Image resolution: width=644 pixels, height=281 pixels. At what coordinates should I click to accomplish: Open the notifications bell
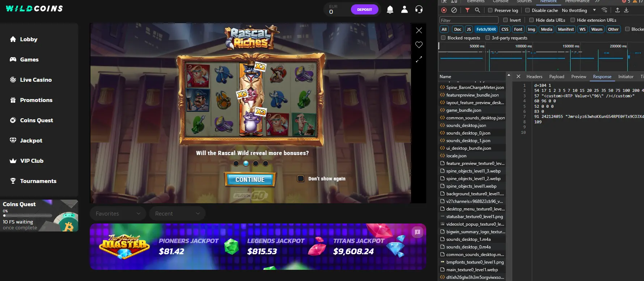coord(390,10)
